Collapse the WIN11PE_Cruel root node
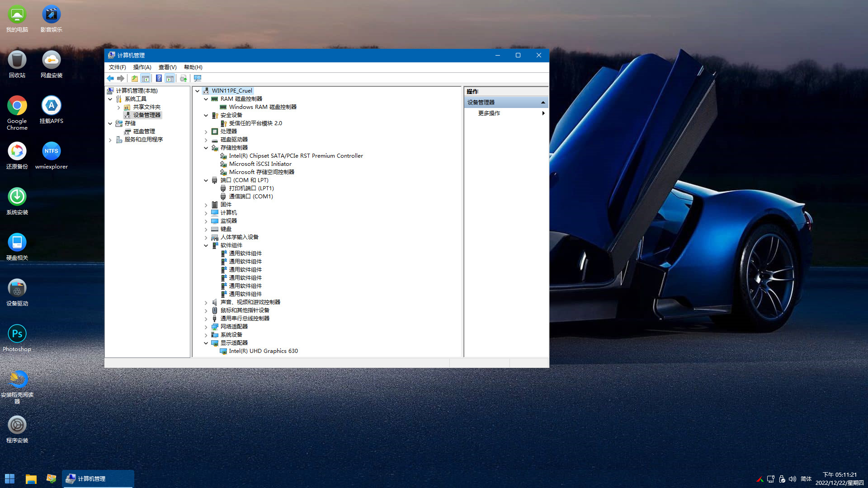 coord(198,91)
